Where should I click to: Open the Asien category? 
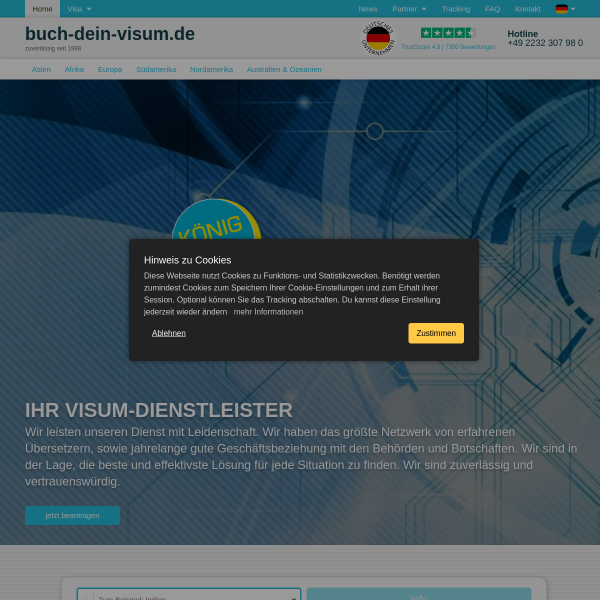pyautogui.click(x=41, y=69)
